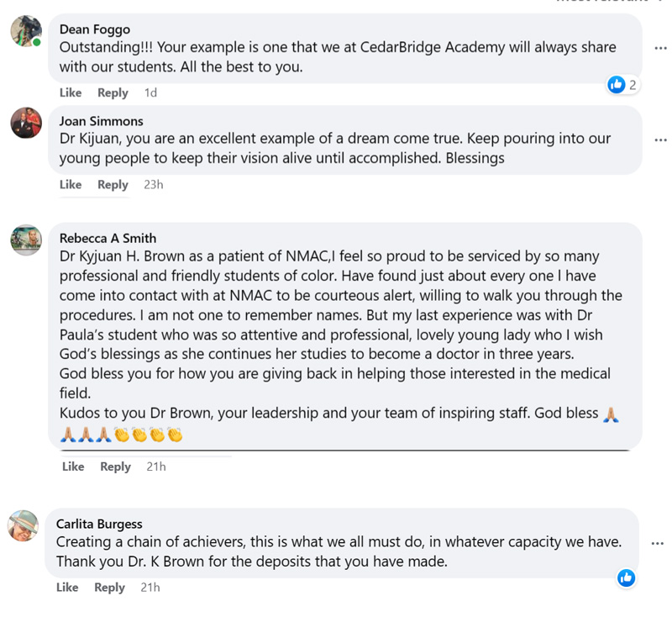
Task: Reply to Dean Foggo's comment
Action: [113, 92]
